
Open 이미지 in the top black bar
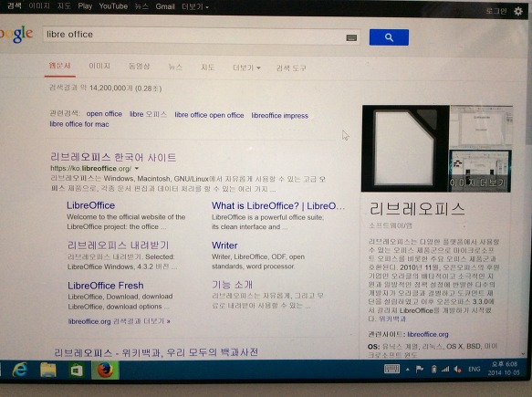pos(39,5)
